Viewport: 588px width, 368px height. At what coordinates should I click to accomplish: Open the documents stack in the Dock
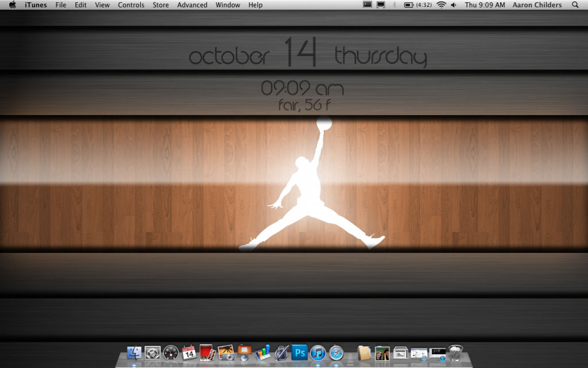point(400,354)
